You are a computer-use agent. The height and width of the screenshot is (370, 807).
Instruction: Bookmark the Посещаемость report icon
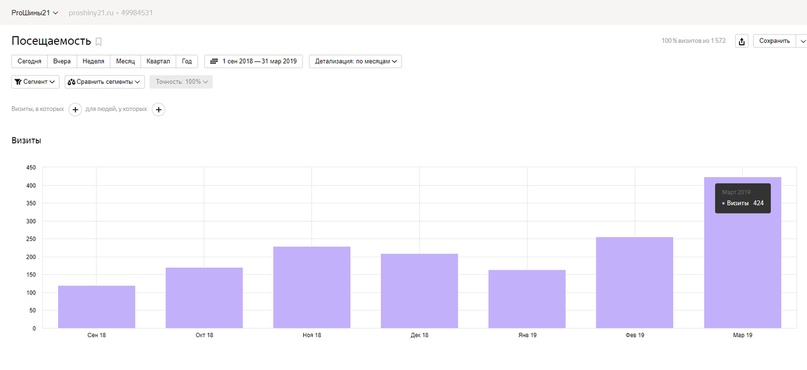99,42
